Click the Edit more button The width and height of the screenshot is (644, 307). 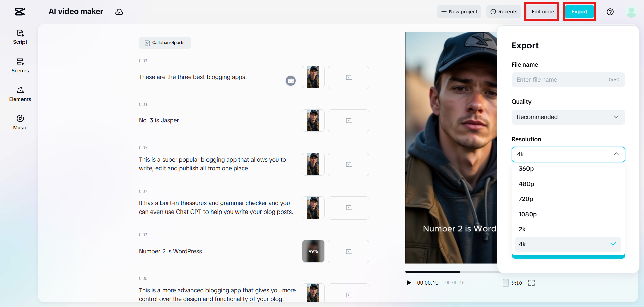pyautogui.click(x=542, y=12)
